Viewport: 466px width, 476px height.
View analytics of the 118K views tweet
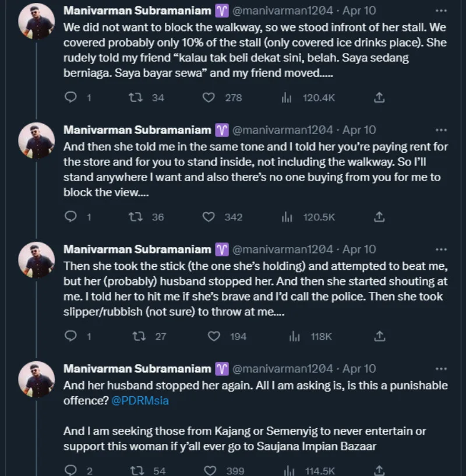pyautogui.click(x=295, y=336)
